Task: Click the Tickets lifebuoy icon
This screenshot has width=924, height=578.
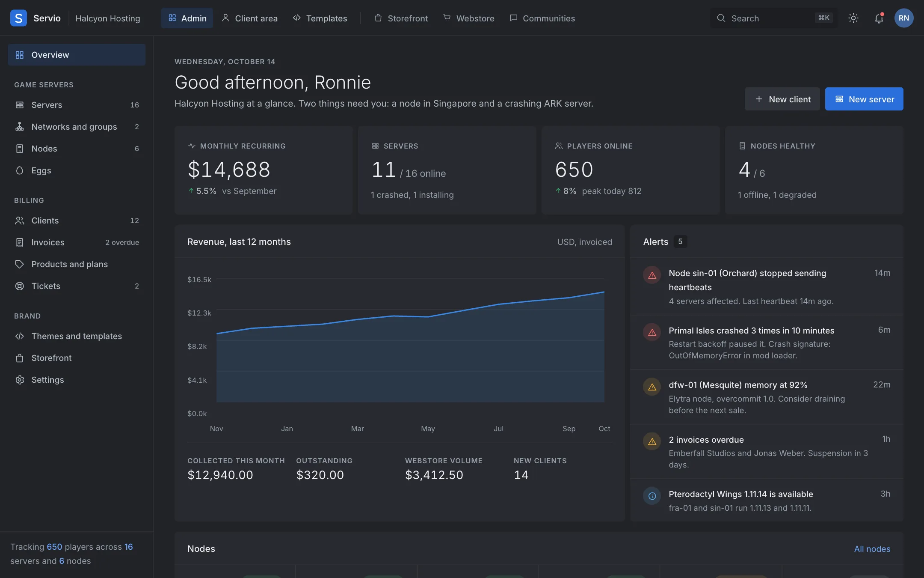Action: (20, 286)
